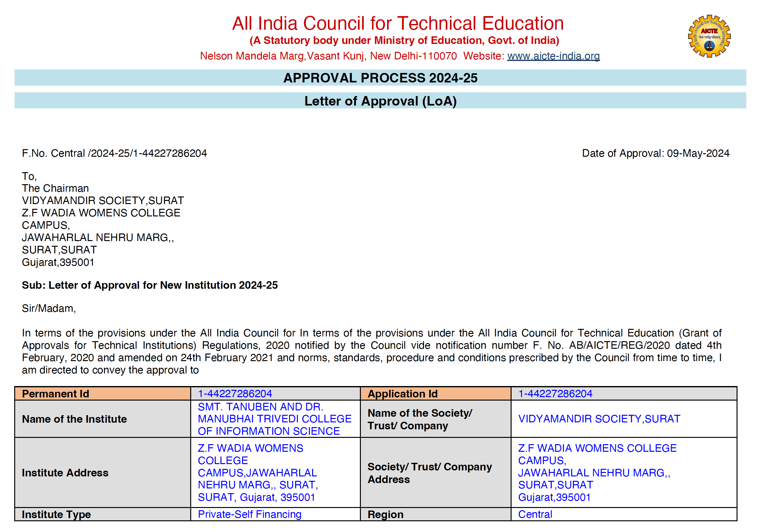Click the Permanent Id header cell
This screenshot has width=771, height=532.
point(56,393)
